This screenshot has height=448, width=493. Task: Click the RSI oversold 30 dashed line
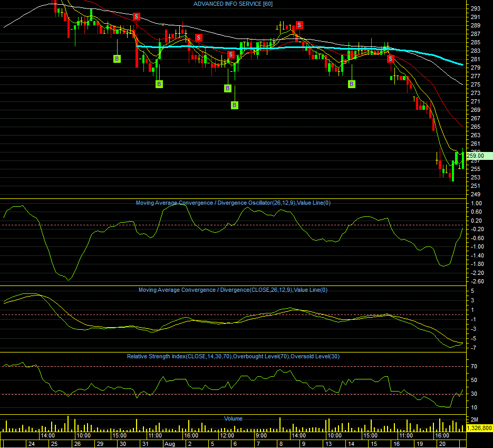[x=233, y=394]
